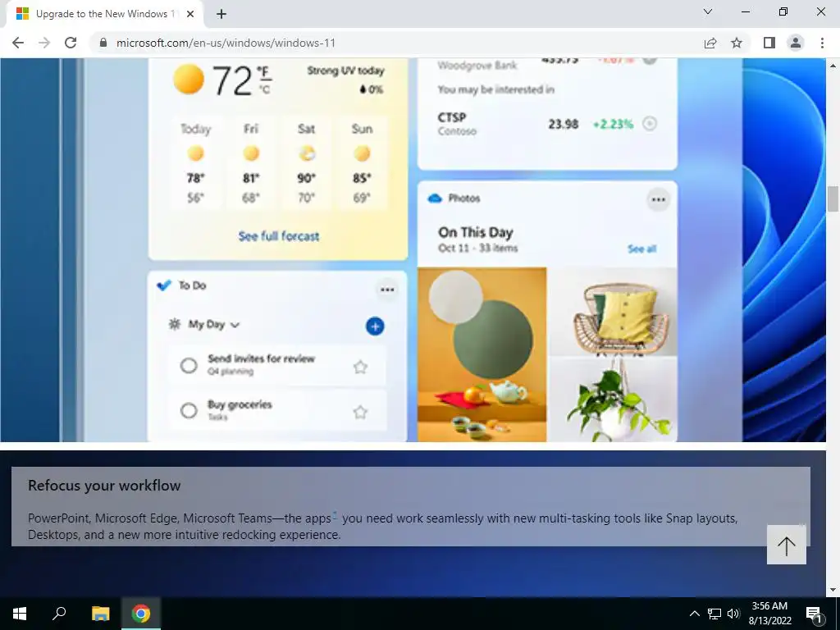Click the browser forward arrow

pos(44,43)
